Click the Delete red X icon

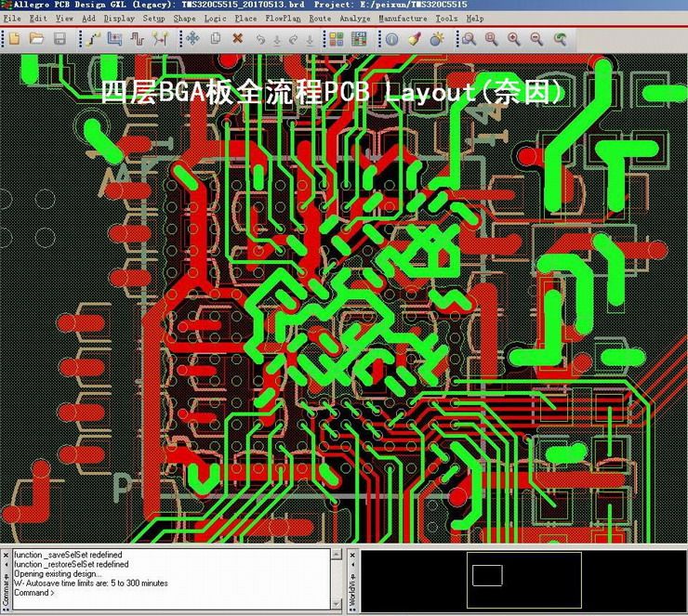tap(238, 39)
